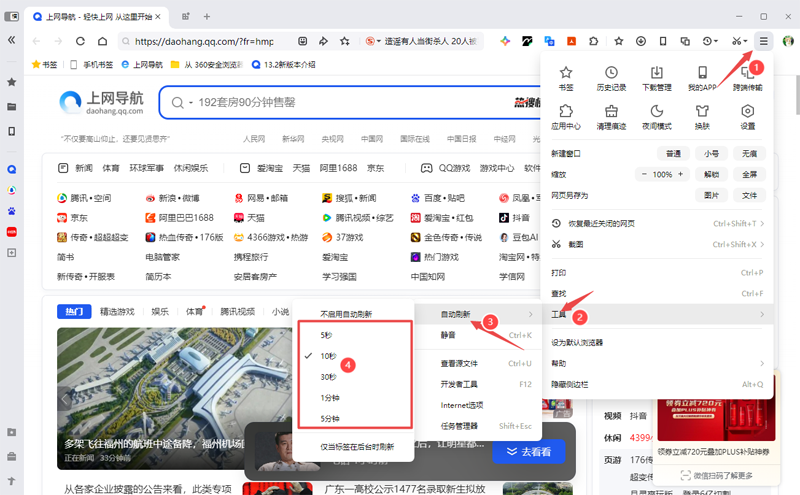The image size is (800, 495).
Task: Click the share arrow icon in address bar
Action: tap(323, 41)
